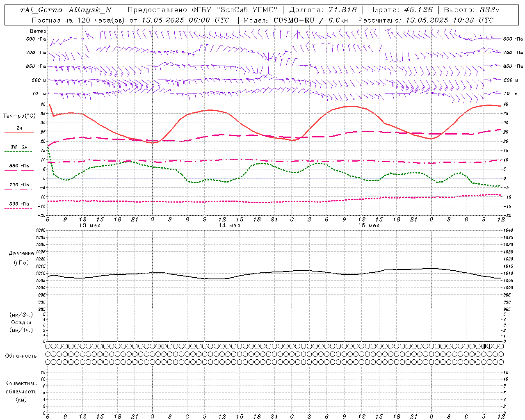
Task: Click the Ветер wind panel label
Action: (38, 31)
